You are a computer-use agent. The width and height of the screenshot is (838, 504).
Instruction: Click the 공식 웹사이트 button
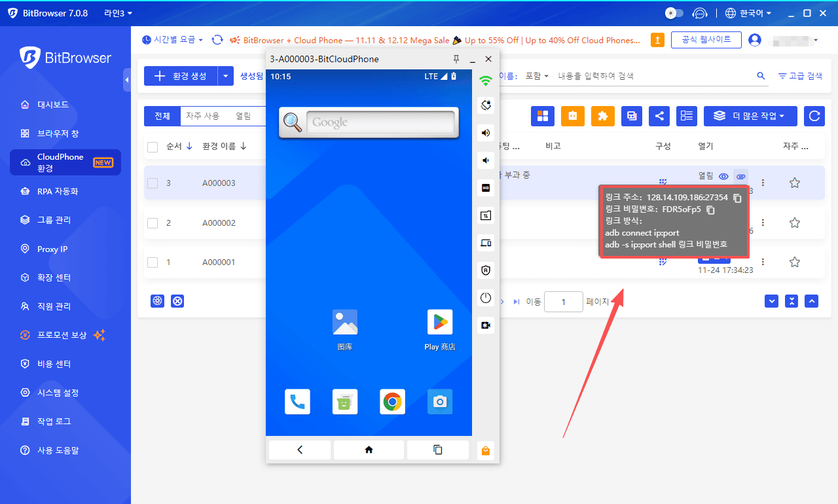coord(706,40)
